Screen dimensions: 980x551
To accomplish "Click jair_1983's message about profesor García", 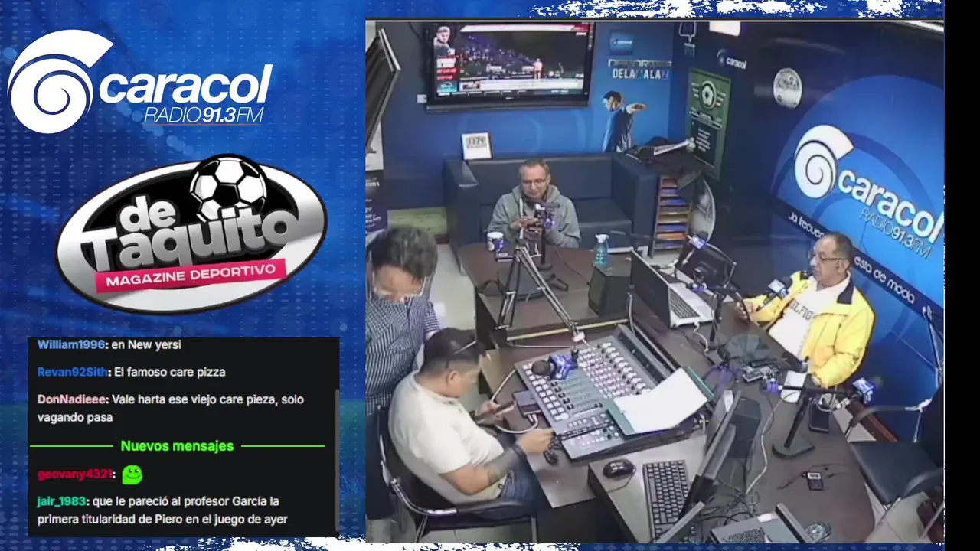I will coord(163,510).
